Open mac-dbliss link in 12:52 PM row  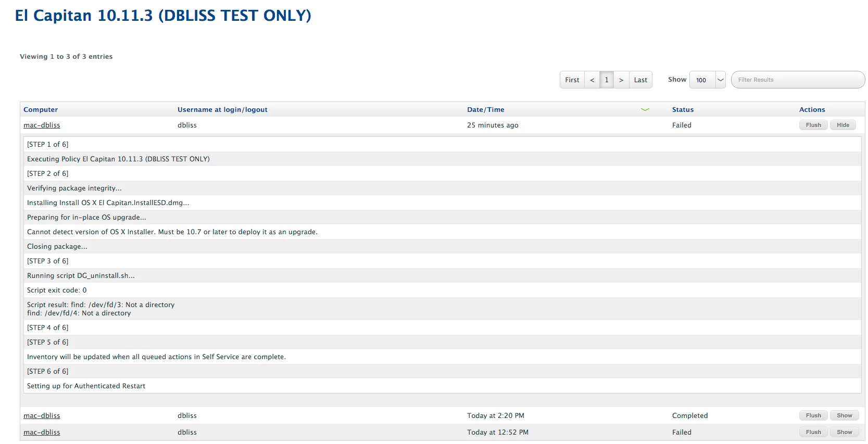tap(42, 433)
